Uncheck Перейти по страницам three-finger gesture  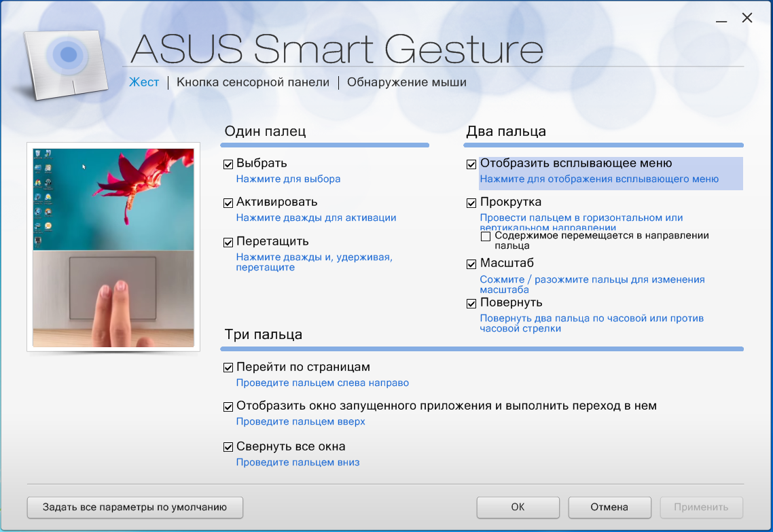coord(228,368)
